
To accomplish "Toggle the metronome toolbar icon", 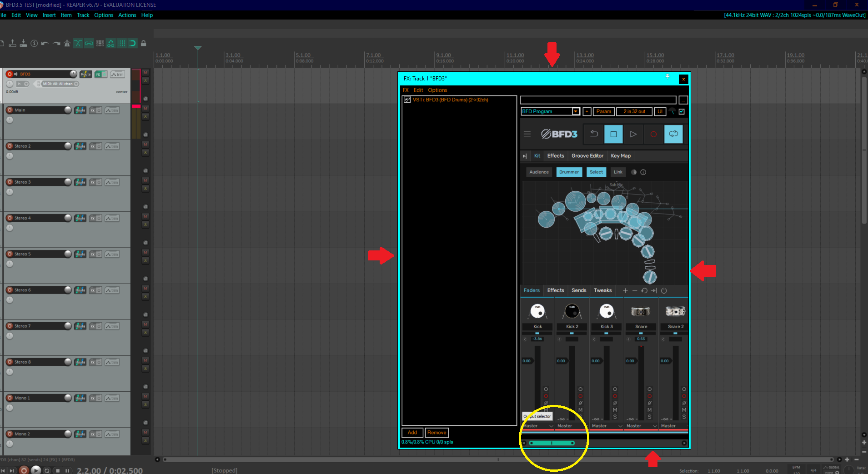I will pyautogui.click(x=67, y=43).
